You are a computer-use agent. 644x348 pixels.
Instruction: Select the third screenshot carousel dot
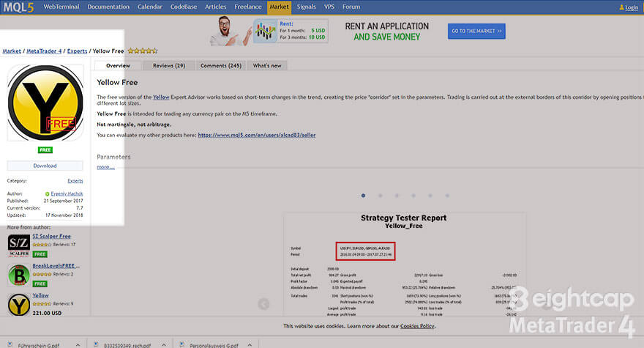397,196
